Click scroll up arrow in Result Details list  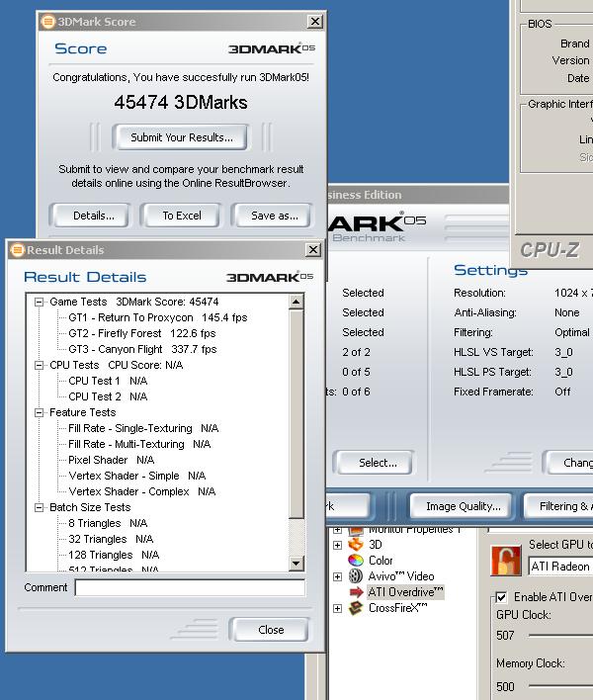tap(296, 303)
